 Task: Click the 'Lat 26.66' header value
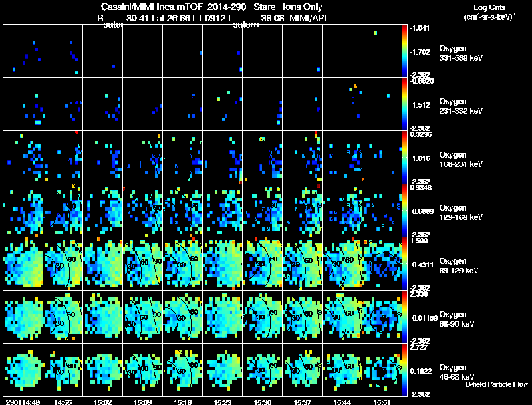click(x=171, y=18)
